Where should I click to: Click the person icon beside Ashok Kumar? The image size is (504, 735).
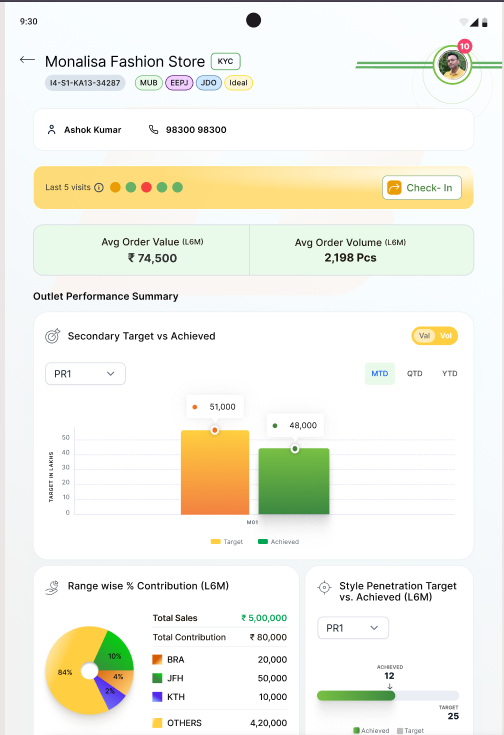point(52,130)
